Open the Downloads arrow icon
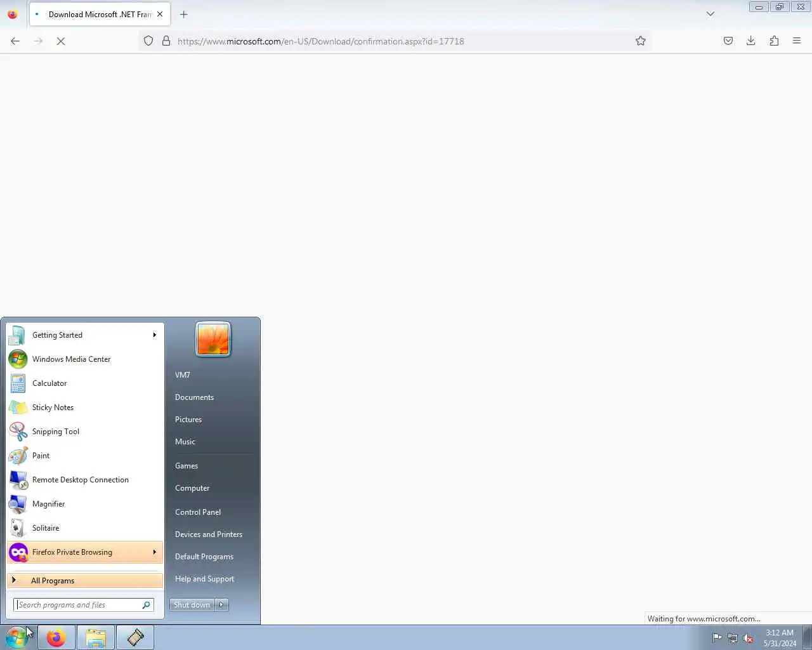812x650 pixels. tap(751, 41)
